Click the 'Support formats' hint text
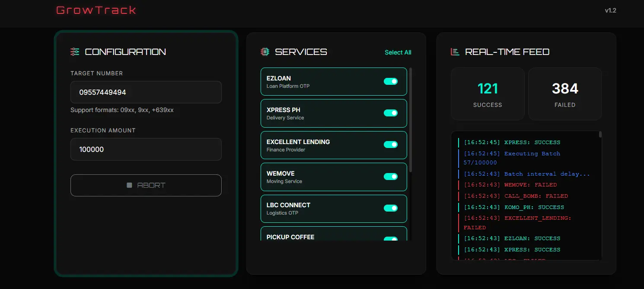Viewport: 644px width, 289px height. [x=122, y=110]
